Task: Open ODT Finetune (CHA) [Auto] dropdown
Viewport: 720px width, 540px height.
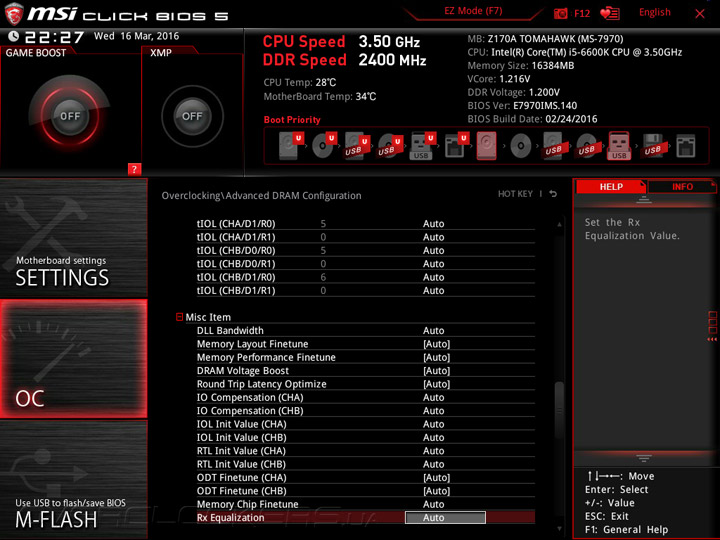Action: click(436, 478)
